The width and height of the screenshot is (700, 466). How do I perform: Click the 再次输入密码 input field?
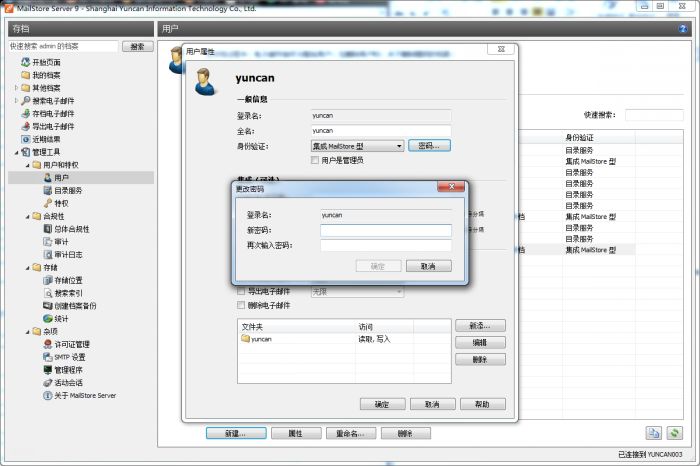386,245
